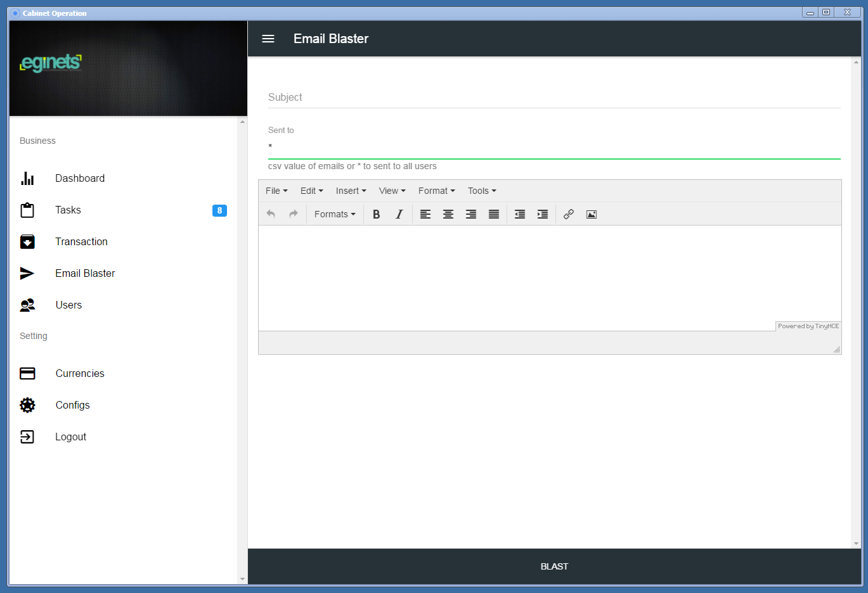Image resolution: width=868 pixels, height=593 pixels.
Task: Undo the last edit in editor
Action: (x=271, y=214)
